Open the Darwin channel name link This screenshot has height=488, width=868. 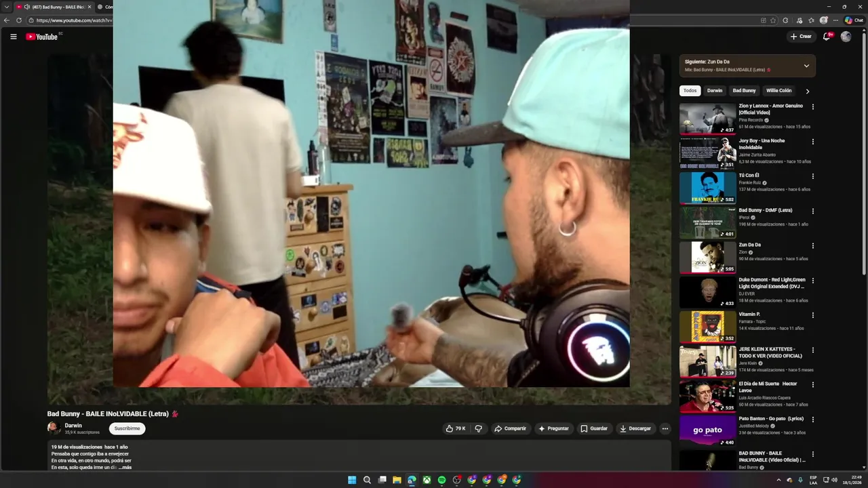[x=73, y=426]
